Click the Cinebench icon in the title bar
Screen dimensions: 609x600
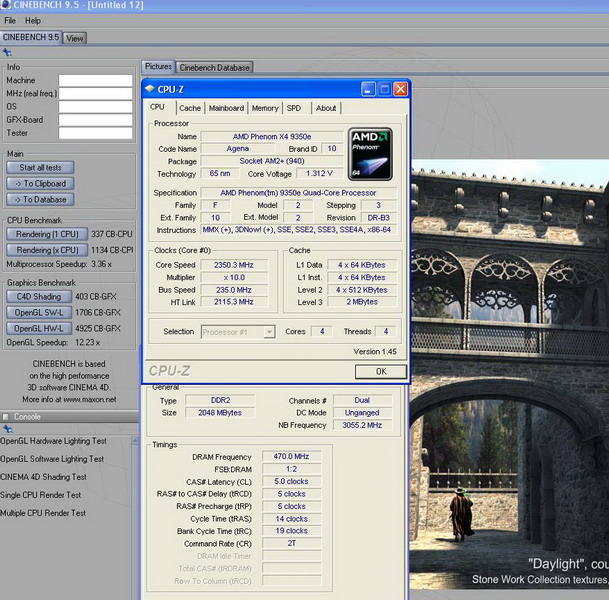8,6
